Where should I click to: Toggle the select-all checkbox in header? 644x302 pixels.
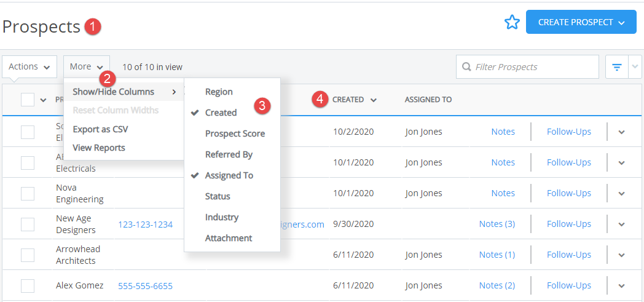click(x=28, y=100)
